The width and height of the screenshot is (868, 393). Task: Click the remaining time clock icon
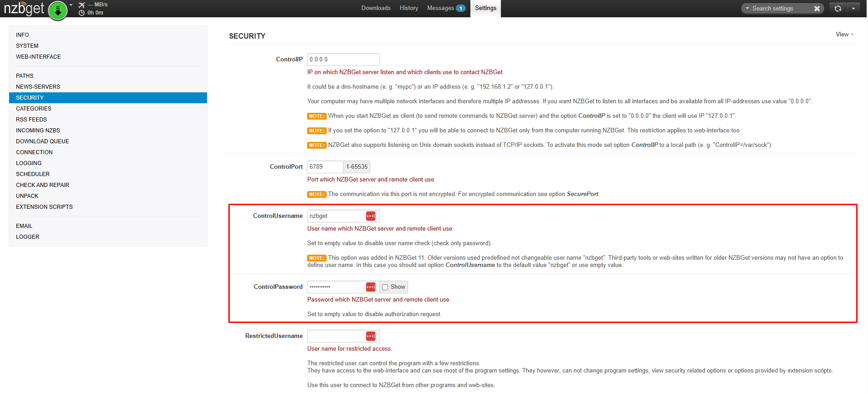tap(82, 13)
